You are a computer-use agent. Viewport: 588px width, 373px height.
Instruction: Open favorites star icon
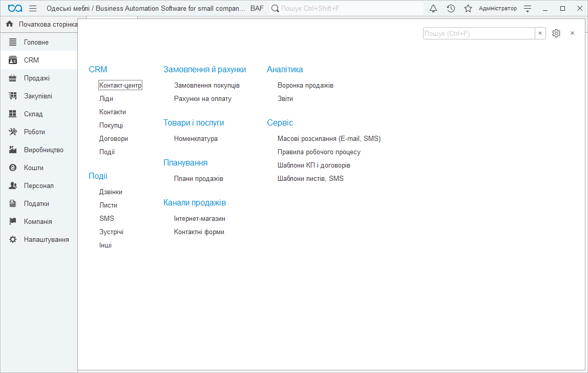[468, 9]
